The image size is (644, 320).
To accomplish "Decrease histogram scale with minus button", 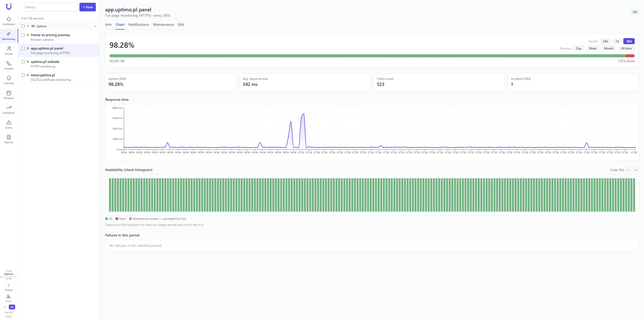I will point(628,170).
